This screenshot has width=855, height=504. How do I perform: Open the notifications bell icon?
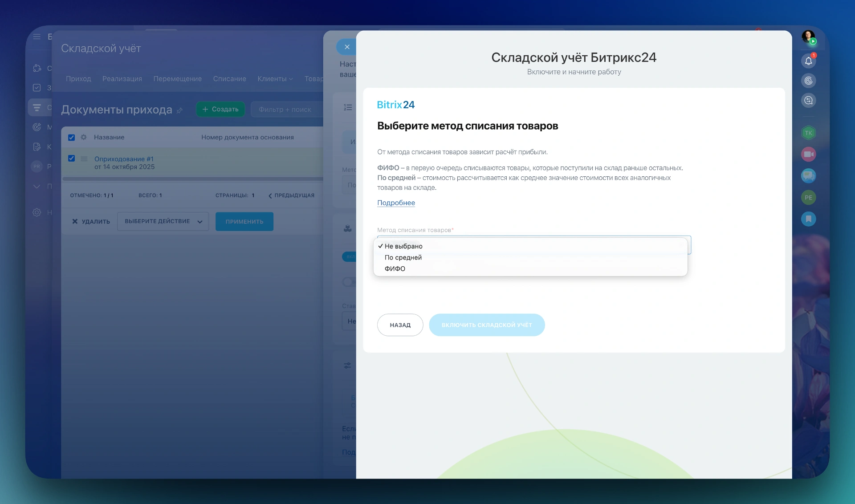808,61
